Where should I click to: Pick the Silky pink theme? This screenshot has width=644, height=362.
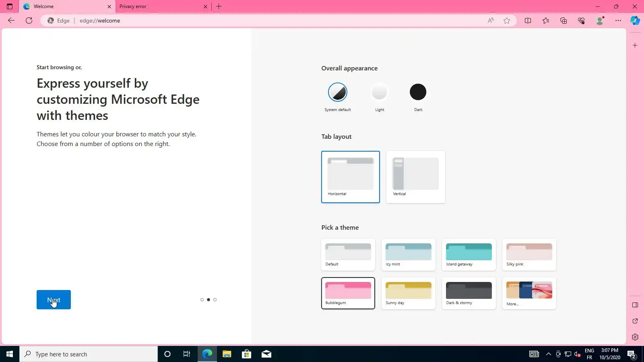click(x=529, y=255)
